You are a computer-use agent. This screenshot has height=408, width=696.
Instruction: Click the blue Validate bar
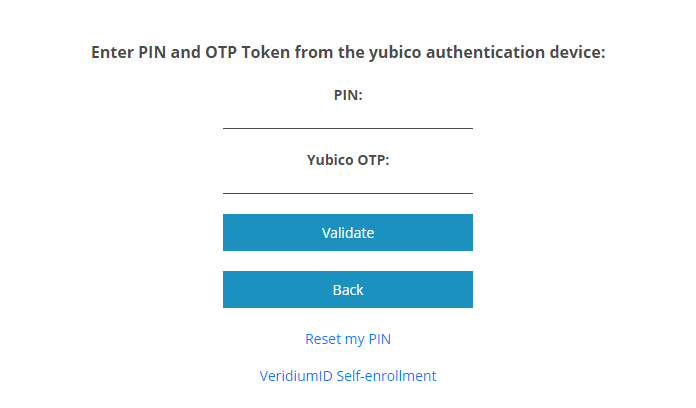[347, 232]
